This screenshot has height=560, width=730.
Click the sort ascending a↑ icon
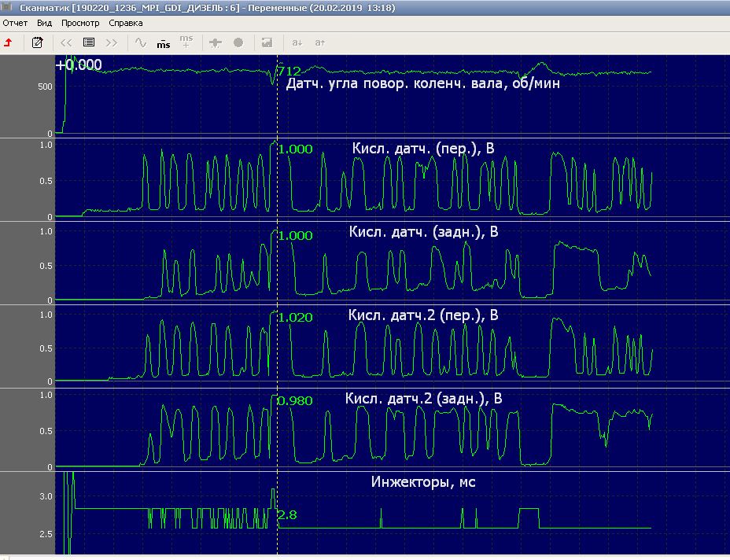[x=320, y=42]
